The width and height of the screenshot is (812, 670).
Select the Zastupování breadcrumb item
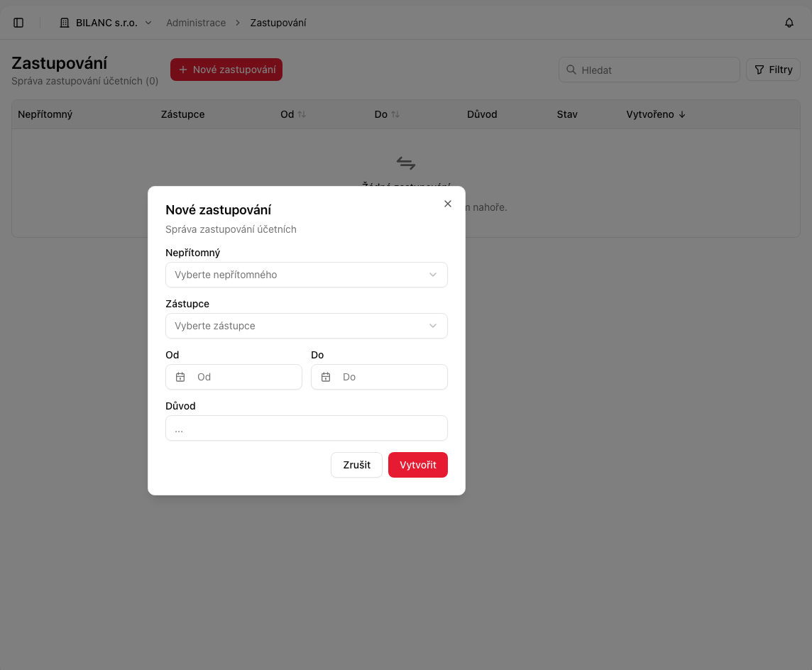(278, 23)
